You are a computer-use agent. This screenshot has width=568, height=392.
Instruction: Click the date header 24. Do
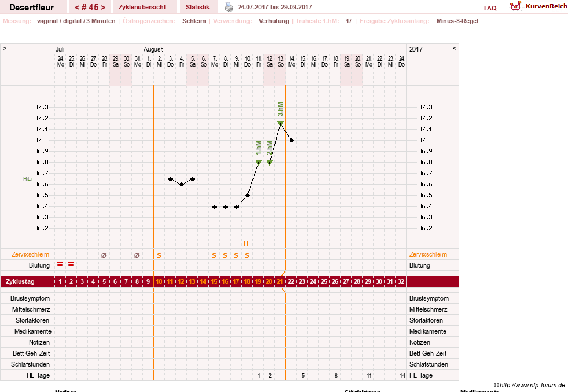point(401,61)
